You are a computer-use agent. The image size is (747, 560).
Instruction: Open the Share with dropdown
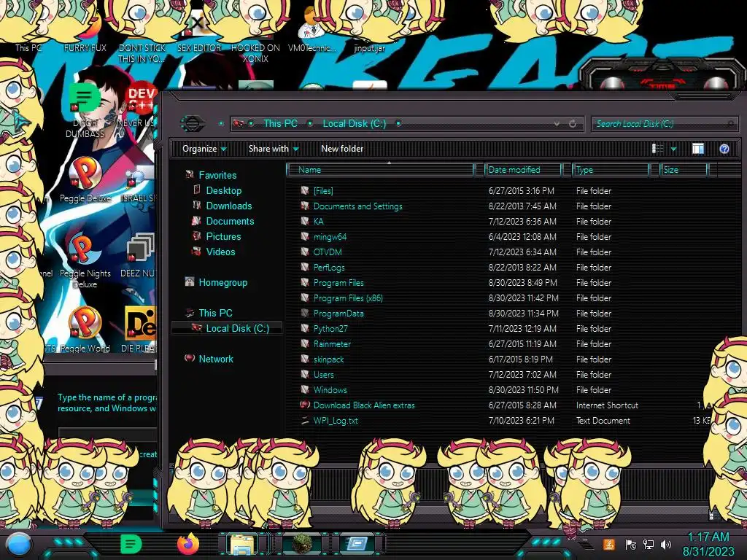[x=274, y=149]
